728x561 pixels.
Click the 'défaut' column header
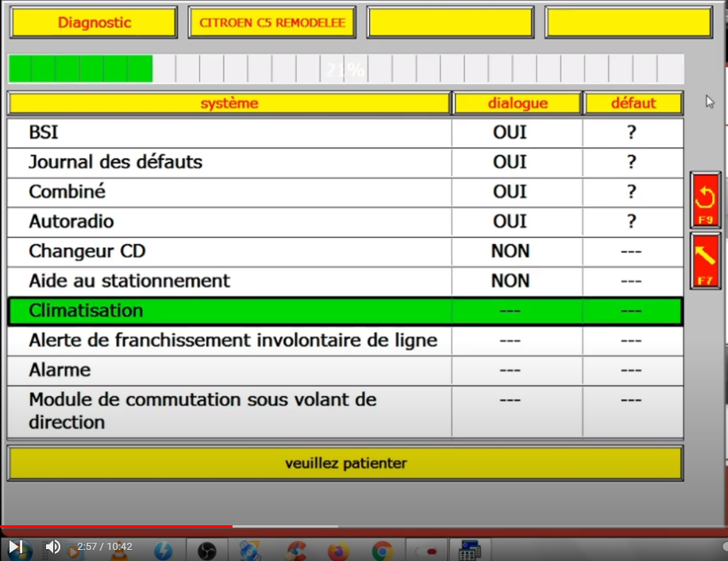click(634, 103)
